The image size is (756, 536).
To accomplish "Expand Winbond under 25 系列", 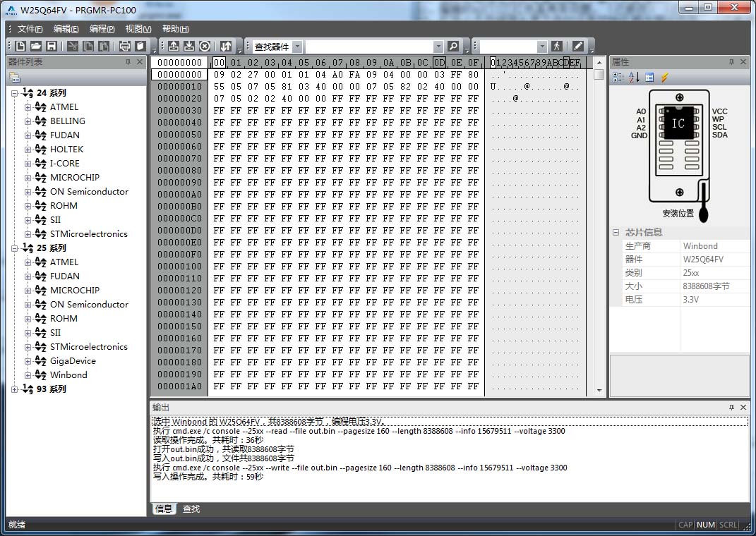I will click(x=28, y=376).
